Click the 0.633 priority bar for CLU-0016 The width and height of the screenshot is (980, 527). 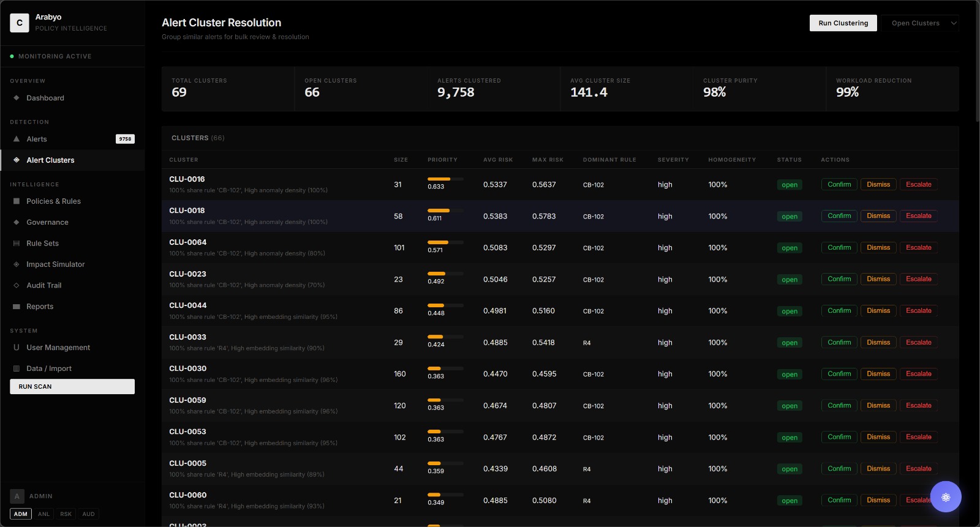[x=445, y=179]
